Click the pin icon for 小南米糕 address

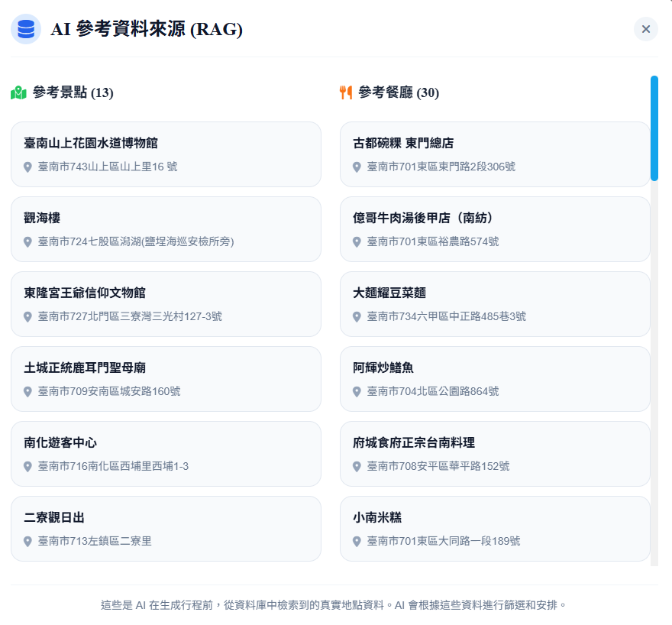click(x=357, y=542)
